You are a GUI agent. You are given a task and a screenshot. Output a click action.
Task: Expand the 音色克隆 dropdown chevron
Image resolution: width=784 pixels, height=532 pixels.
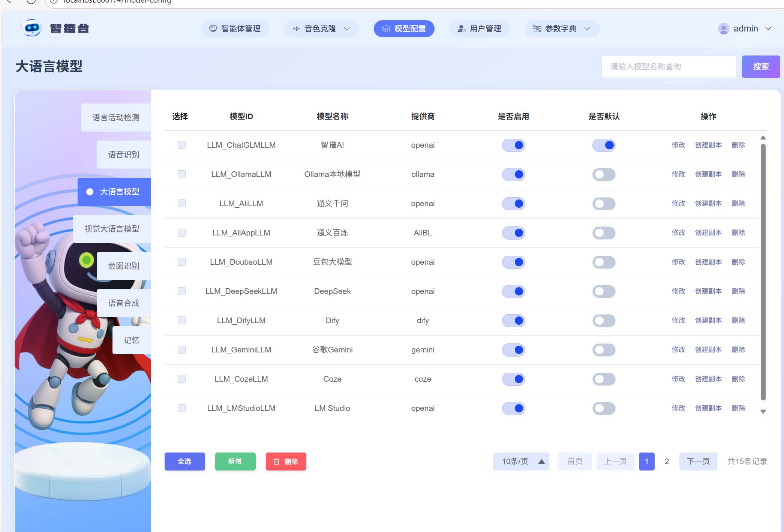(347, 28)
